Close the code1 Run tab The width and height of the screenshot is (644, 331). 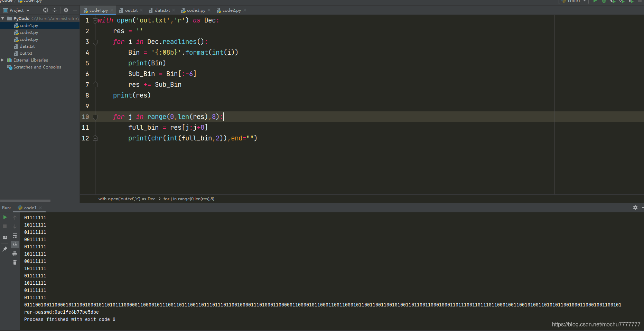pyautogui.click(x=40, y=208)
